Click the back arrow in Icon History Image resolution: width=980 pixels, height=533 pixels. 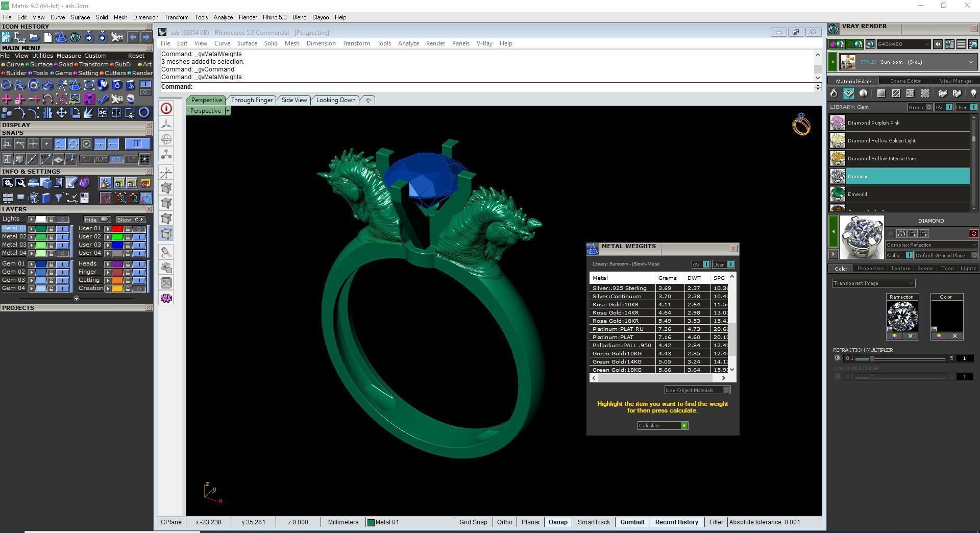click(133, 37)
